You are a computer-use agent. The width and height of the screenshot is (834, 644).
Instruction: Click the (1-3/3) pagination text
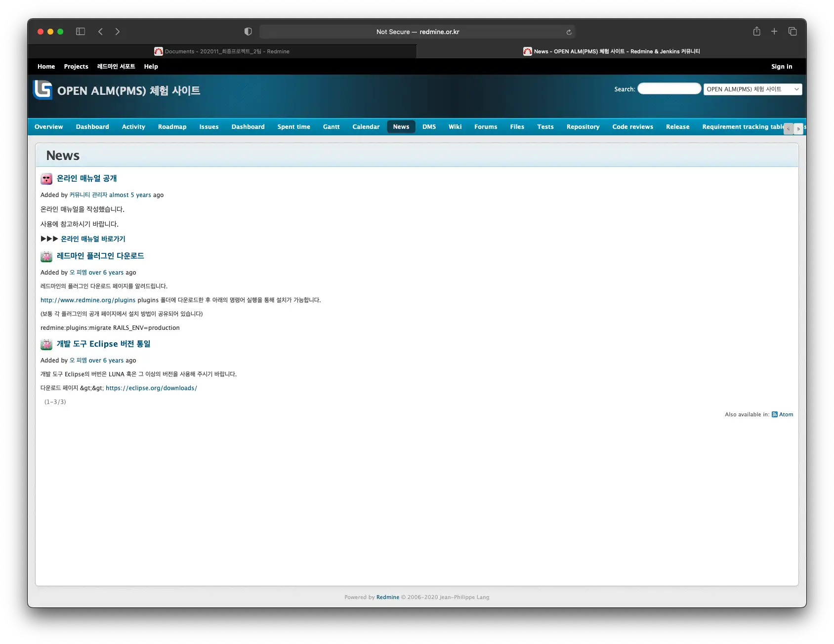tap(55, 402)
